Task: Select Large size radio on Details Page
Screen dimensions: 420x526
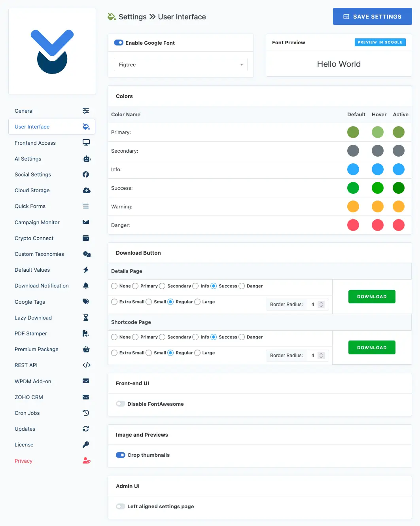Action: click(197, 302)
